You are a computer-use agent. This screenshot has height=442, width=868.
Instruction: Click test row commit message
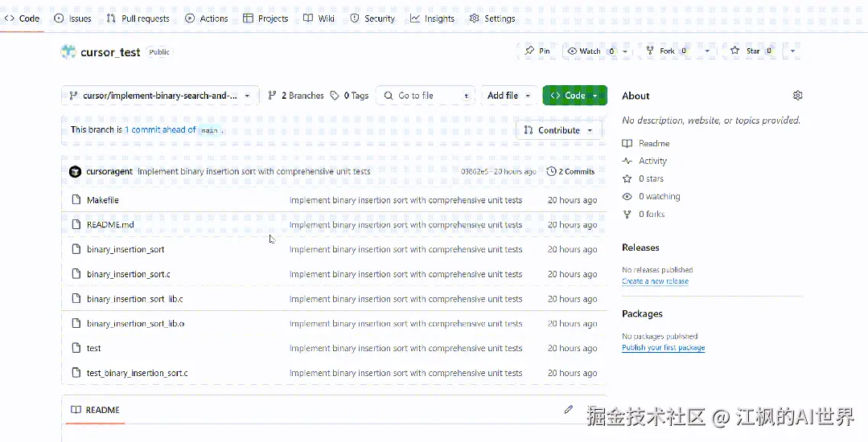click(x=405, y=349)
